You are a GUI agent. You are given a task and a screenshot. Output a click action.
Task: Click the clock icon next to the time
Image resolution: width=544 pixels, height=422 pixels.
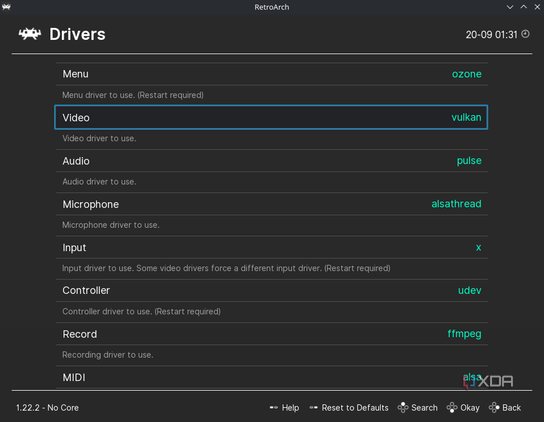[525, 34]
